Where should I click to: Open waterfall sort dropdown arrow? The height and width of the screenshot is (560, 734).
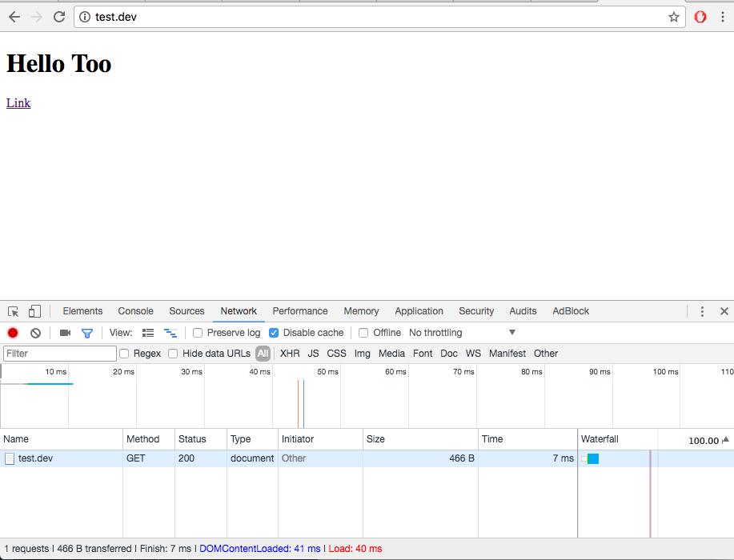click(x=725, y=440)
